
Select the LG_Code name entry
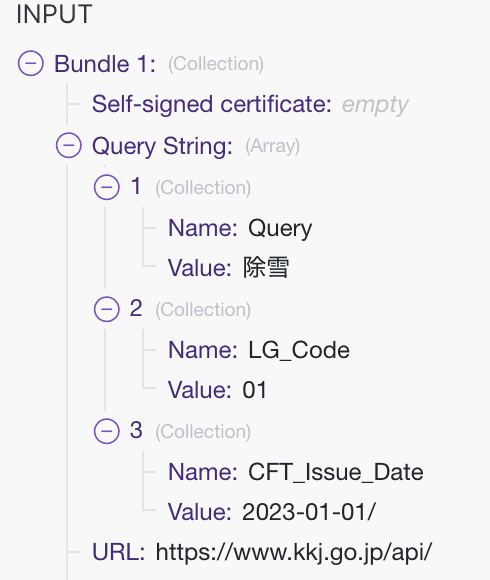[259, 350]
